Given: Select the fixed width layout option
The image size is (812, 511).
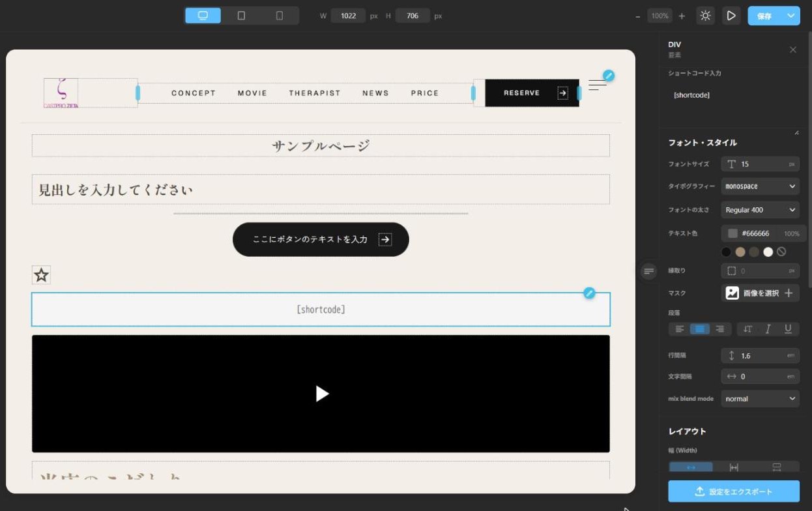Looking at the screenshot, I should [734, 467].
